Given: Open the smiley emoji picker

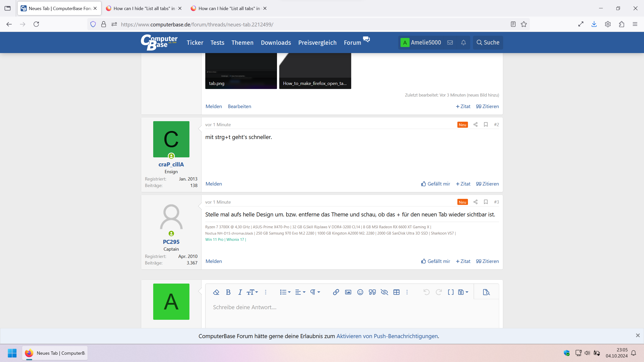Looking at the screenshot, I should (x=360, y=292).
